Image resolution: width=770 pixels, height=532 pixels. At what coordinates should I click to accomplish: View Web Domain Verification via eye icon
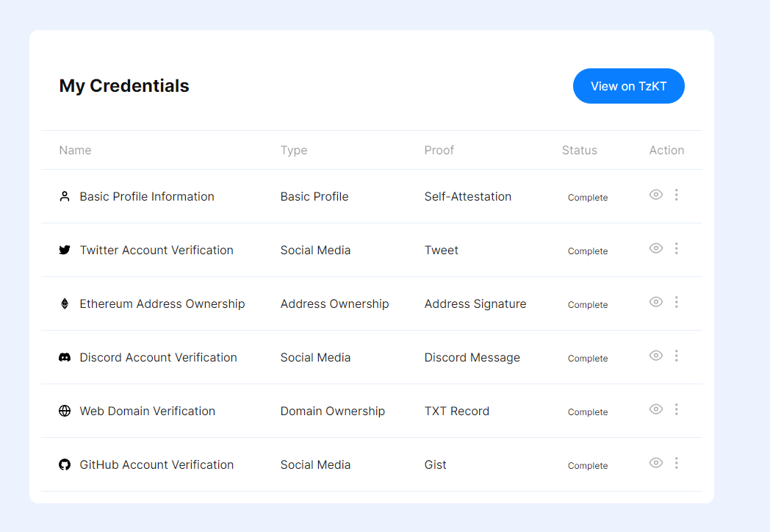point(656,409)
